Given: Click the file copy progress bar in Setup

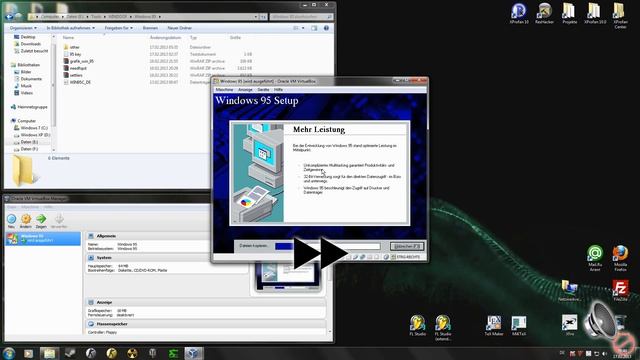Looking at the screenshot, I should click(327, 246).
